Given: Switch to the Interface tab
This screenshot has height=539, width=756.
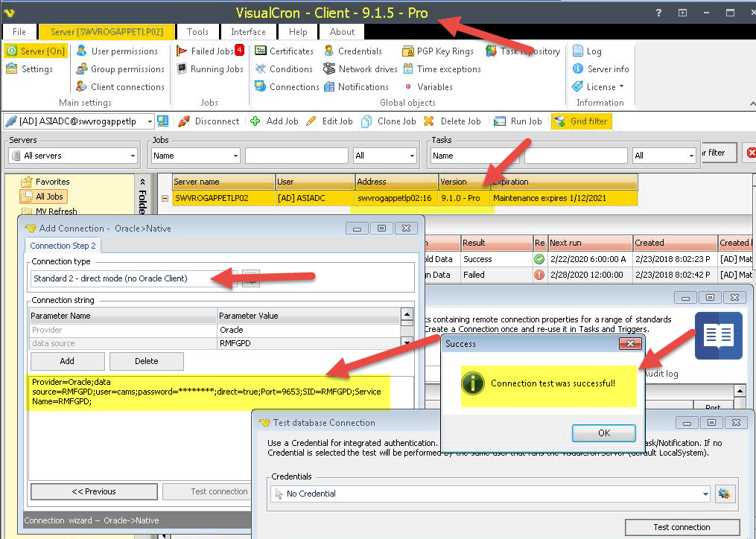Looking at the screenshot, I should 248,32.
